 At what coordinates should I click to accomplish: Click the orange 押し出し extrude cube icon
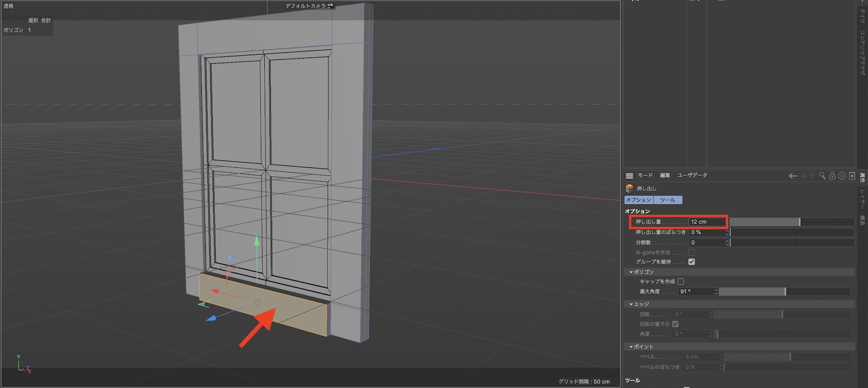629,189
